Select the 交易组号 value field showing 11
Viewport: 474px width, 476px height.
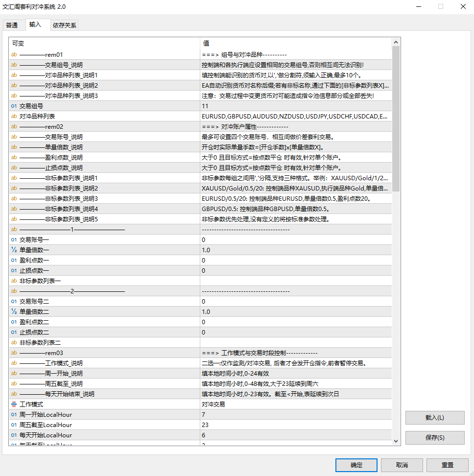pos(296,106)
